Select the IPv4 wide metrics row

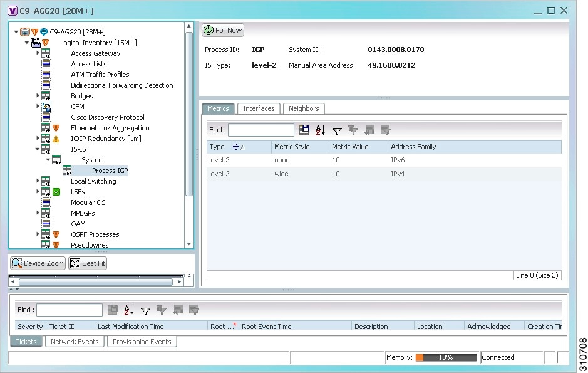pyautogui.click(x=384, y=174)
